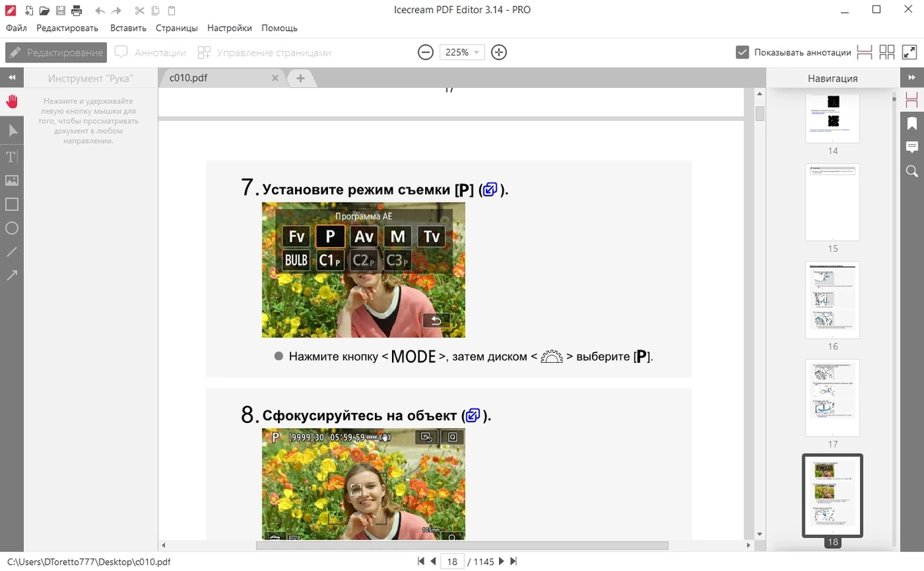Zoom in with the plus circle
Screen dimensions: 924x571
(499, 52)
